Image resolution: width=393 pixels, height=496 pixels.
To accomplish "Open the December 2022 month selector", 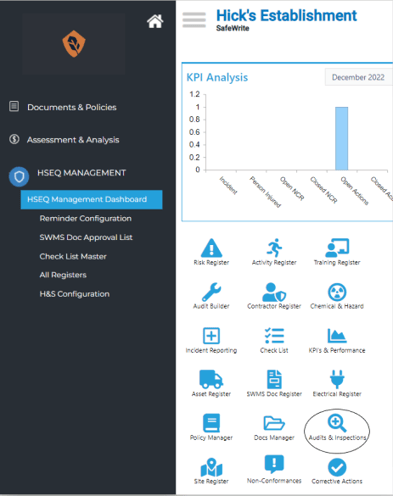I will coord(358,77).
